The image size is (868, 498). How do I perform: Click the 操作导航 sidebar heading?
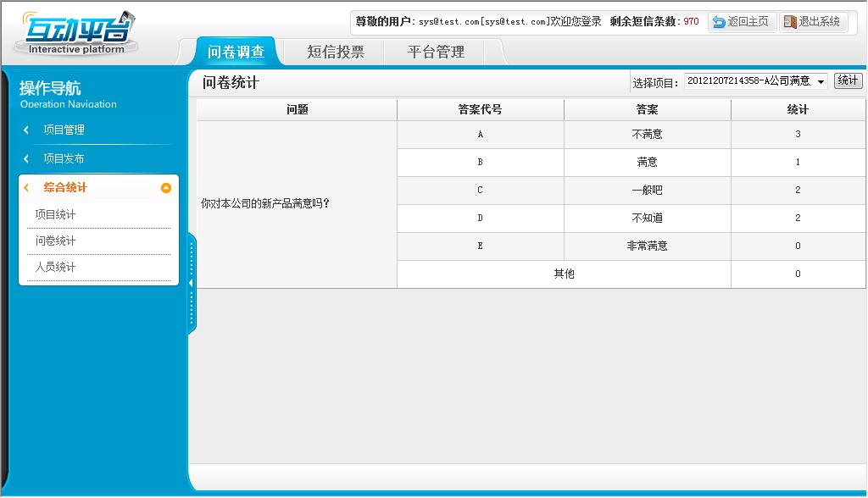coord(50,88)
